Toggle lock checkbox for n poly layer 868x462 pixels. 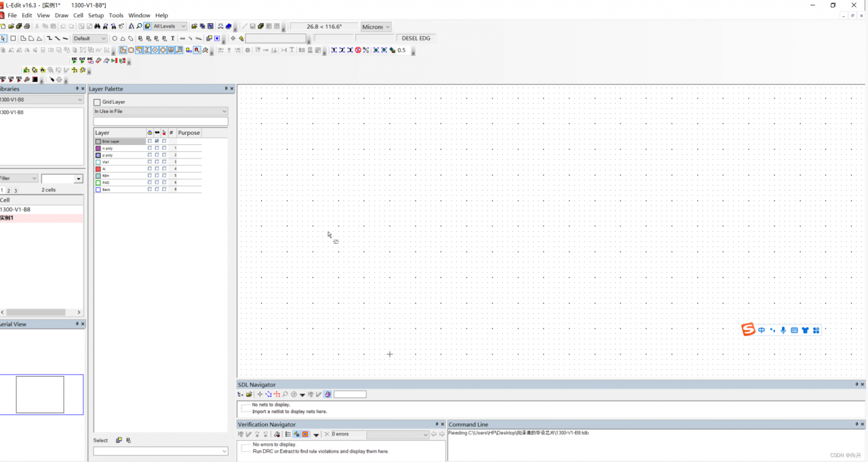[150, 148]
